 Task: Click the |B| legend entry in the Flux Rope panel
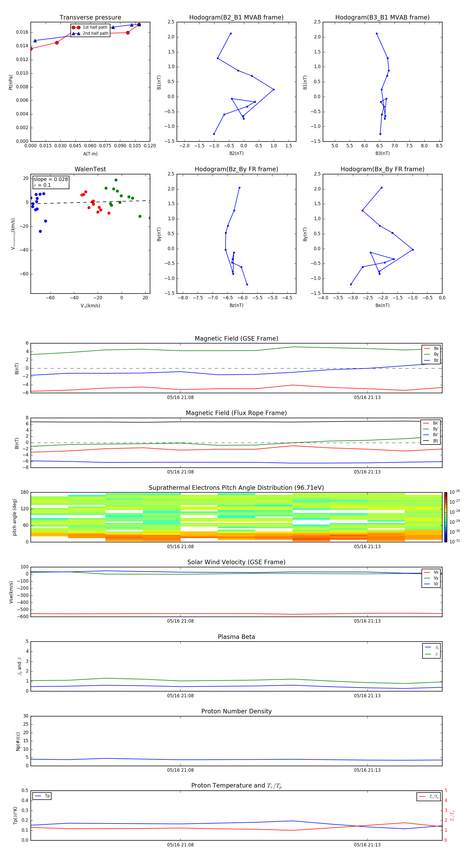pos(431,441)
